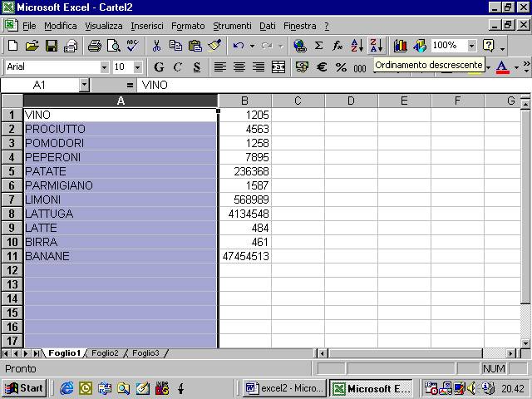Click the equals edit formula button
Viewport: 532px width, 399px height.
click(x=130, y=85)
